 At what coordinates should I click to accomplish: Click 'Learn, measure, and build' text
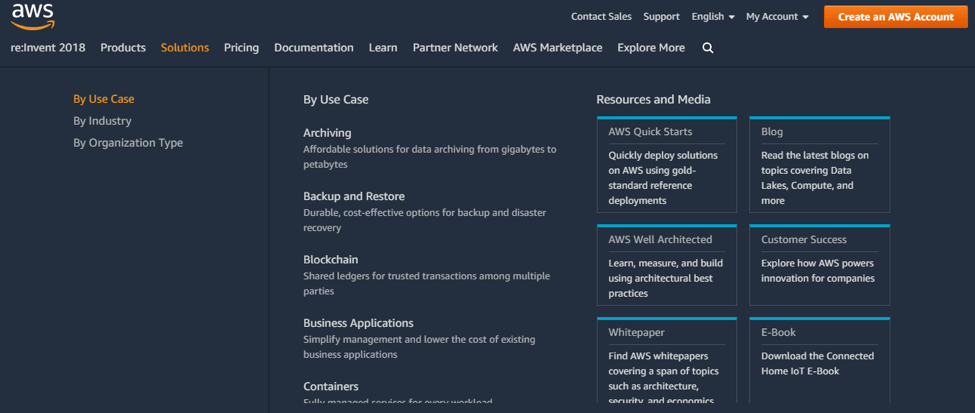point(665,278)
